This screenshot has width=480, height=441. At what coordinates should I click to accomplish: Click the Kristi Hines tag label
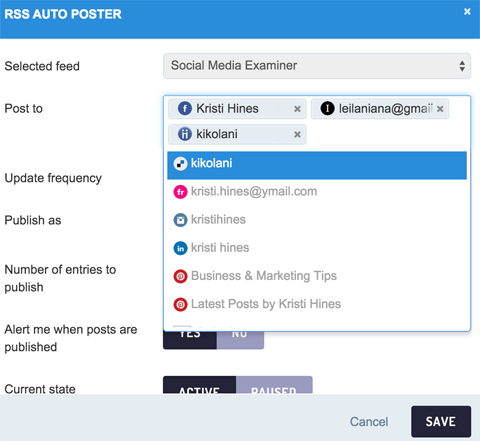227,109
